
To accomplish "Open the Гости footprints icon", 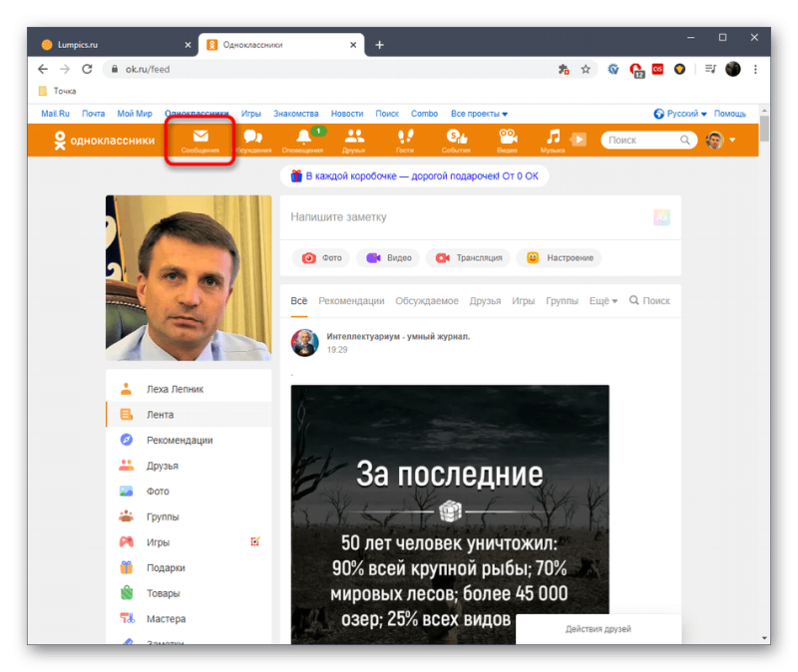I will pos(405,136).
